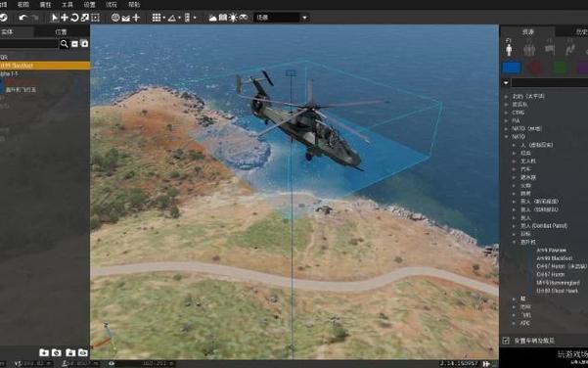Image resolution: width=588 pixels, height=368 pixels.
Task: Select the highlighted AH-99 Blackfoot list row
Action: click(x=45, y=66)
